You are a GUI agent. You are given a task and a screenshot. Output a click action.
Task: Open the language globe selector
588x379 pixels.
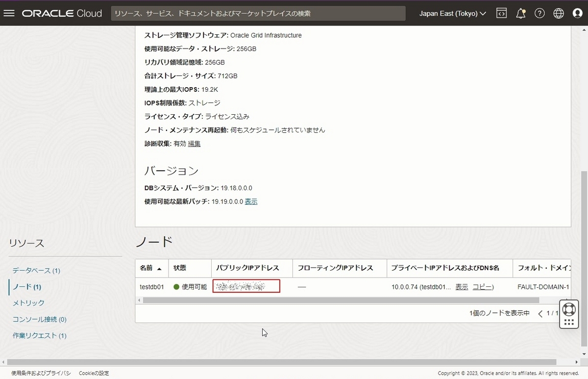(558, 13)
